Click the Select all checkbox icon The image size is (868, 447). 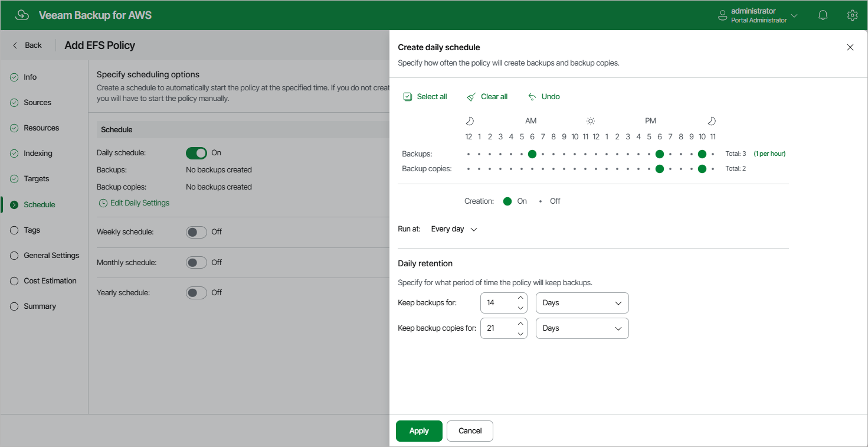[x=408, y=97]
